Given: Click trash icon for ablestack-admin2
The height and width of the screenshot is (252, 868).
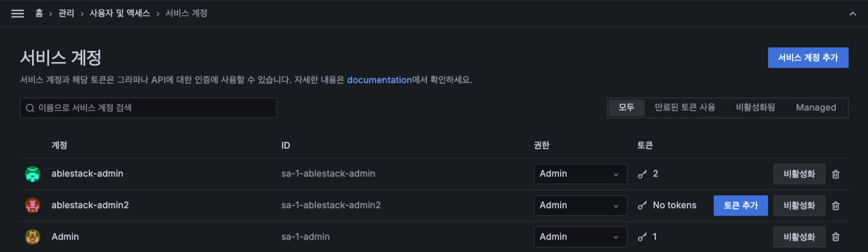Looking at the screenshot, I should [835, 206].
